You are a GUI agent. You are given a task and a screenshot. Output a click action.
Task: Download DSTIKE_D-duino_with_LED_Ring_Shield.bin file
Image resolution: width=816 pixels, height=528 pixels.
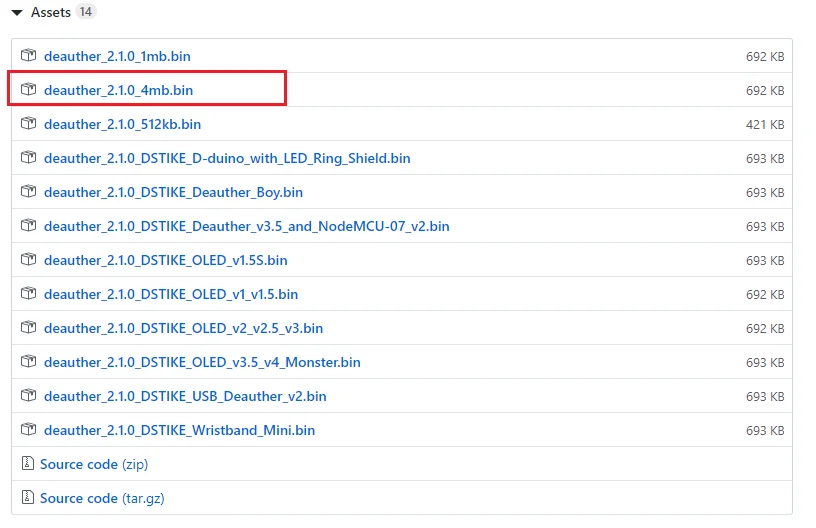tap(227, 158)
